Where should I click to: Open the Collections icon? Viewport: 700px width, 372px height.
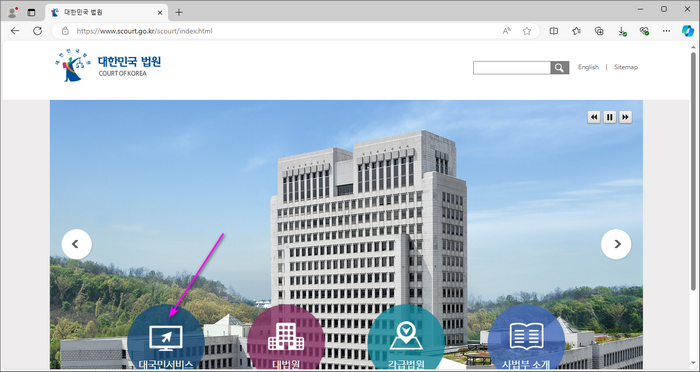pos(599,31)
